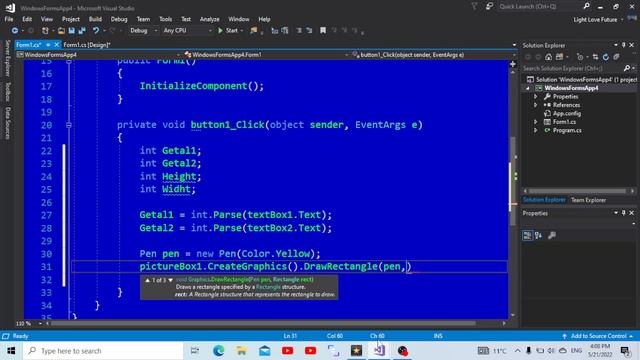This screenshot has height=360, width=640.
Task: Collapse the WindowsFormsApp4 project node
Action: click(x=528, y=88)
